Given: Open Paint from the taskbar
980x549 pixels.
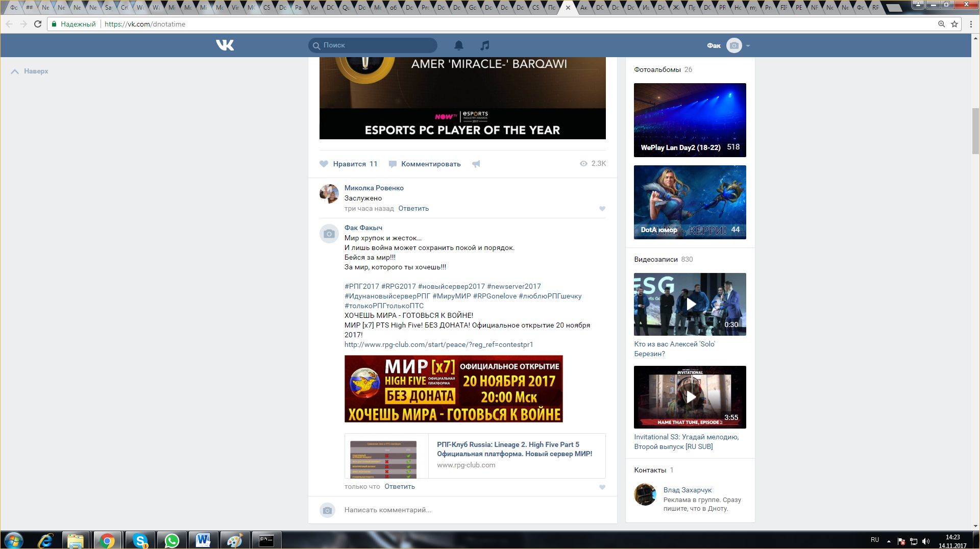Looking at the screenshot, I should (x=235, y=540).
